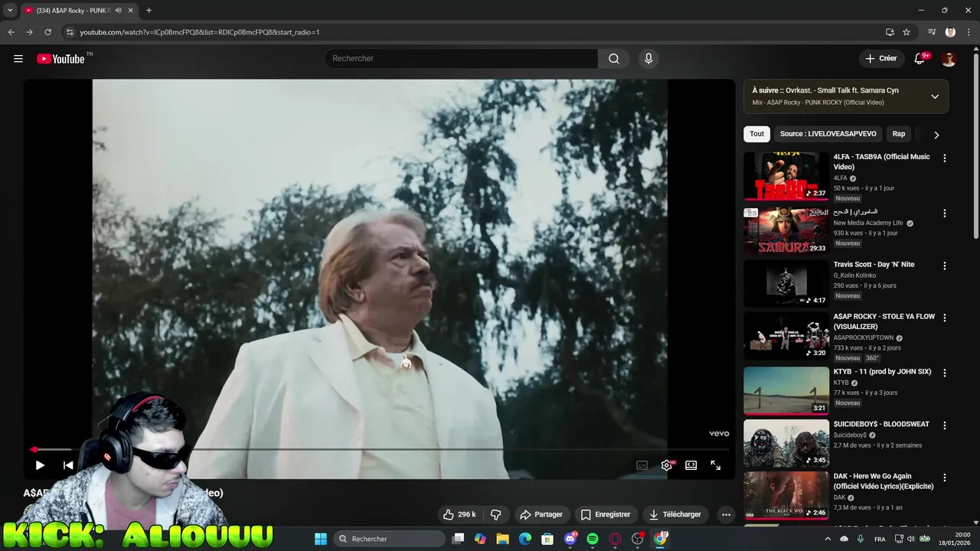The width and height of the screenshot is (980, 551).
Task: Open options menu for 4LFA - TASB9A video
Action: pos(944,158)
